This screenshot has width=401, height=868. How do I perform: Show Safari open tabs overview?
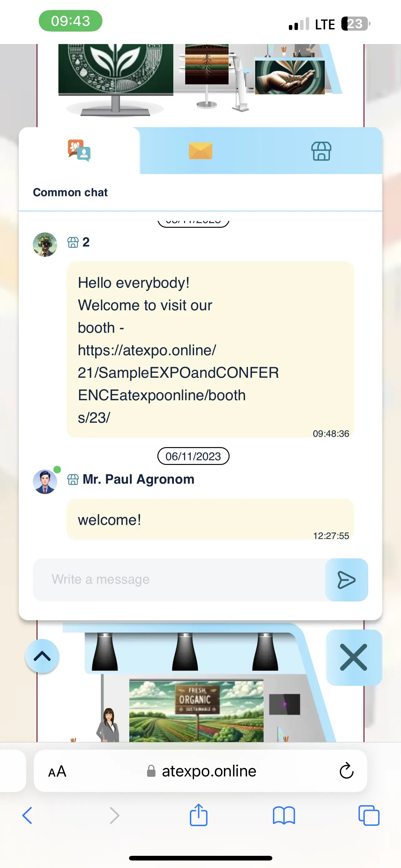(x=369, y=816)
